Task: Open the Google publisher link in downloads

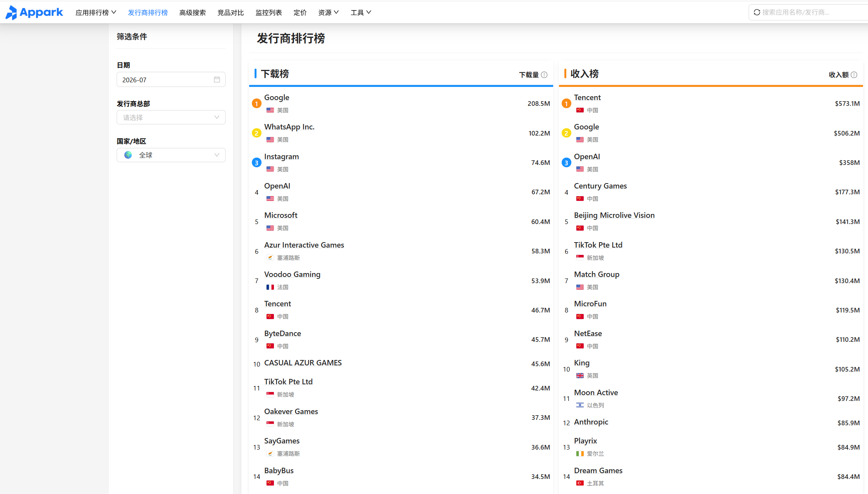Action: [x=277, y=98]
